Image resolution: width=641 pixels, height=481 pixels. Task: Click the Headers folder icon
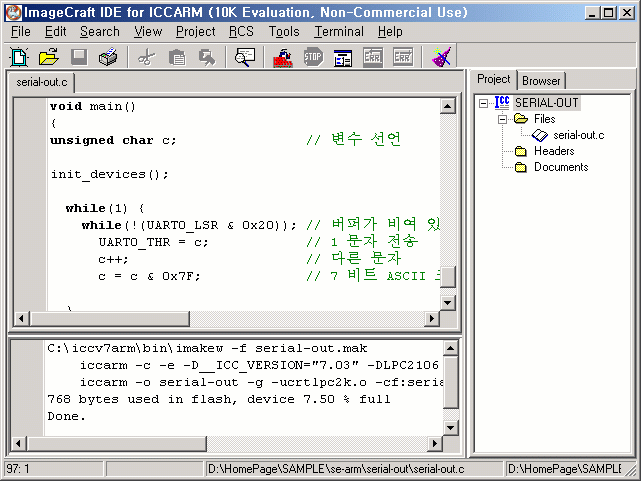coord(520,151)
